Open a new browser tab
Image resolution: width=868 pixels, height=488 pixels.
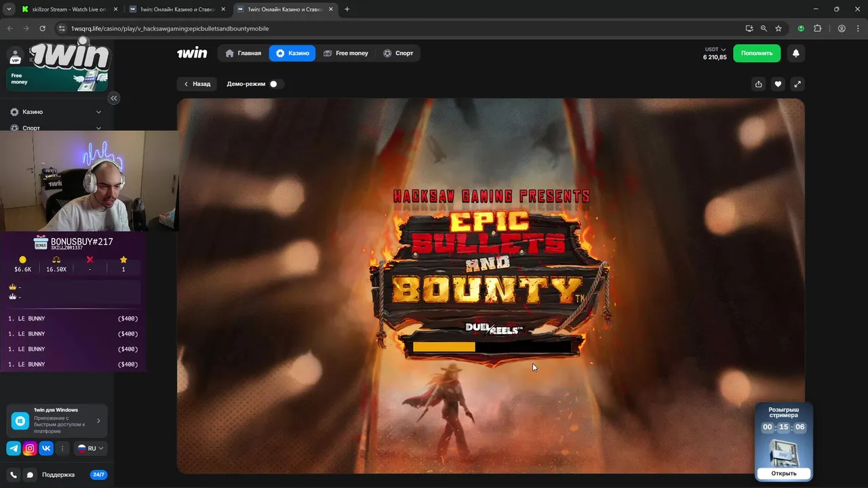pos(347,9)
